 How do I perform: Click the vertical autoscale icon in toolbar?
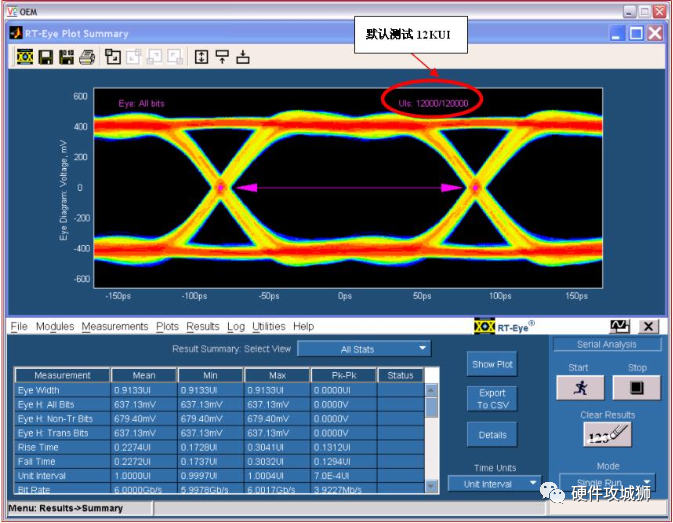(200, 57)
